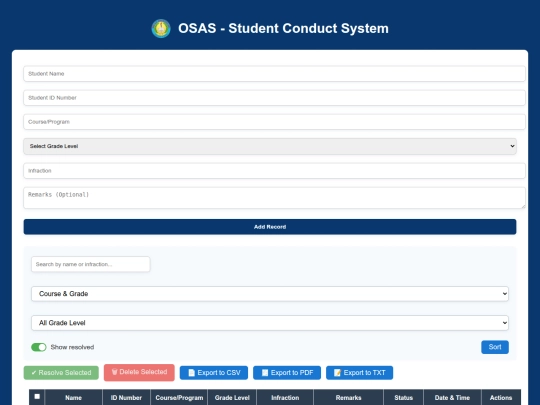This screenshot has width=540, height=405.
Task: Click the Export to PDF document icon
Action: (x=265, y=373)
